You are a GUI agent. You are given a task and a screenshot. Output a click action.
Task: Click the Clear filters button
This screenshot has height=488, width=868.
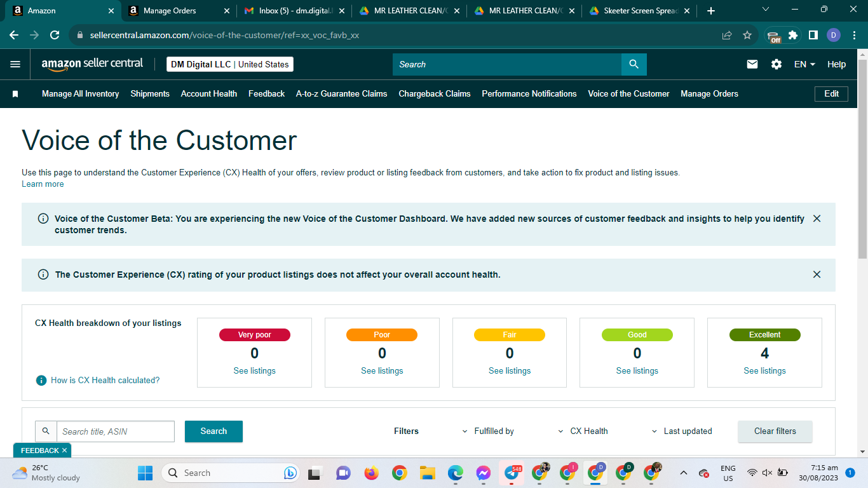pyautogui.click(x=775, y=431)
